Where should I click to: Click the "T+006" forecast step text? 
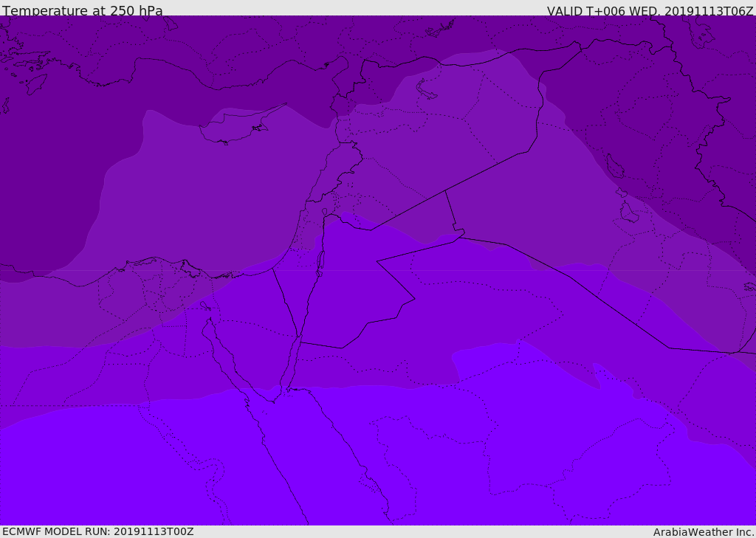pos(605,11)
